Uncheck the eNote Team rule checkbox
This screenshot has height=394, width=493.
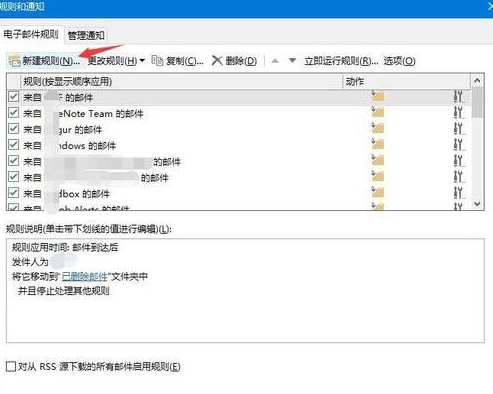(x=13, y=113)
